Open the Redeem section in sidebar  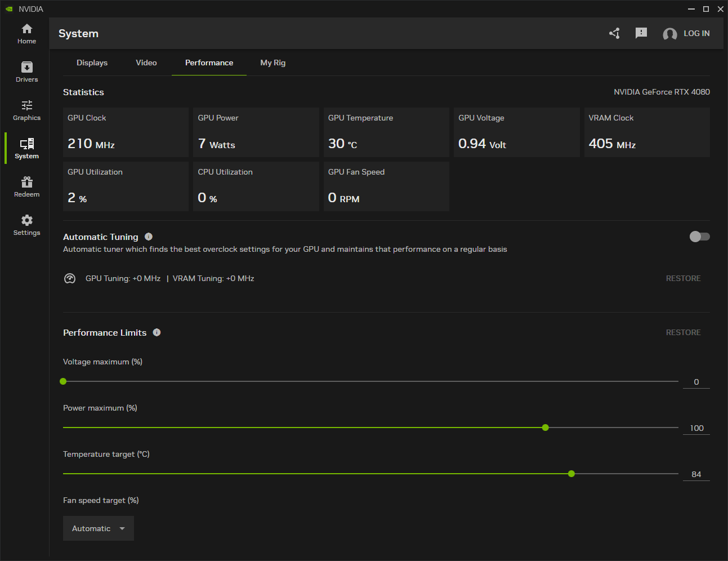pyautogui.click(x=26, y=187)
